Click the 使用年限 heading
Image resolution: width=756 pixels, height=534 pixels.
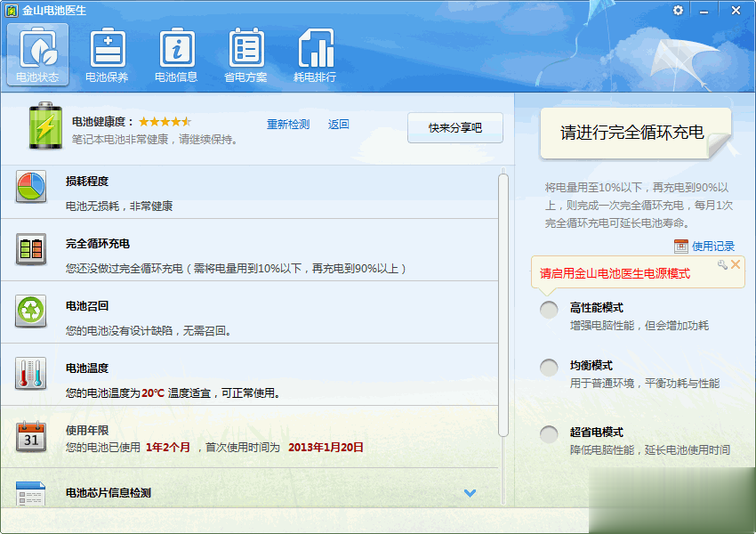tap(87, 430)
